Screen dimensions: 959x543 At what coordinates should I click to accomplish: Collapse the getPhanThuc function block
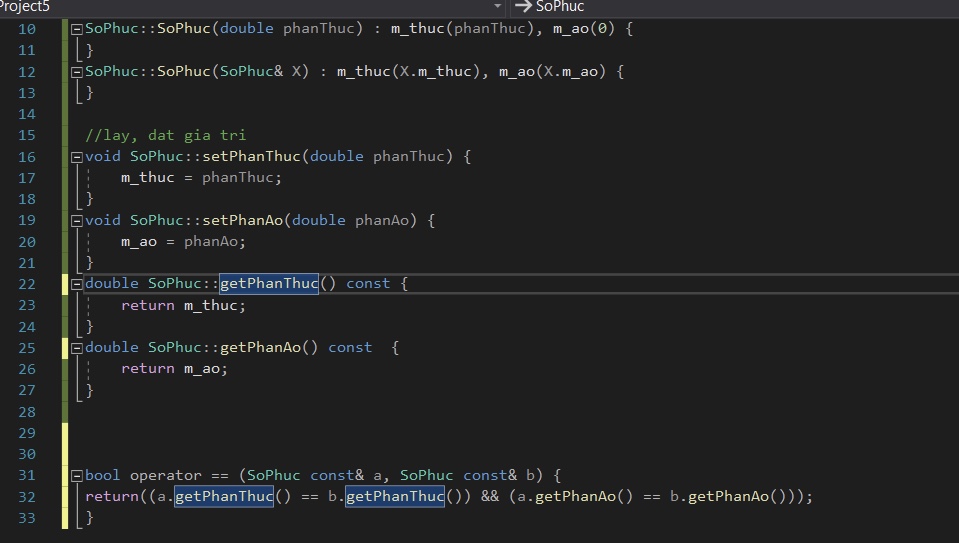click(77, 284)
